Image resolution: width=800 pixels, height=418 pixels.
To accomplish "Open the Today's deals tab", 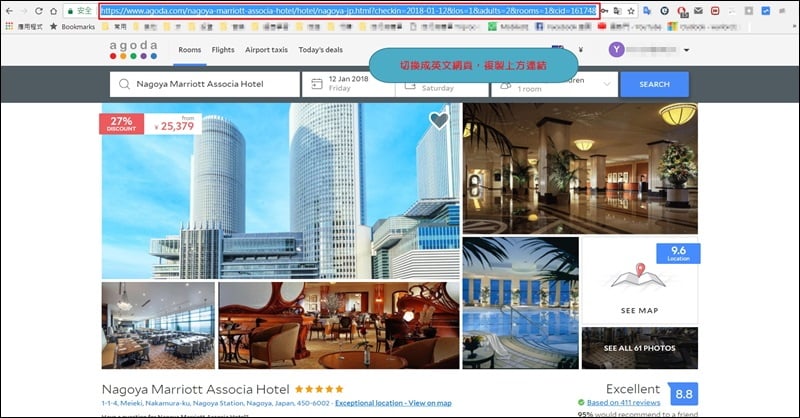I will coord(320,50).
